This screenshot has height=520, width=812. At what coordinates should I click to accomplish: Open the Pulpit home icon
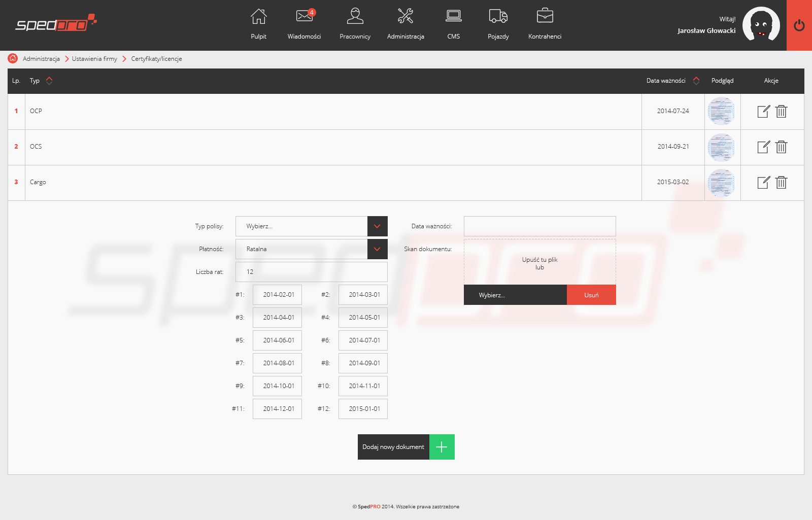click(x=258, y=17)
